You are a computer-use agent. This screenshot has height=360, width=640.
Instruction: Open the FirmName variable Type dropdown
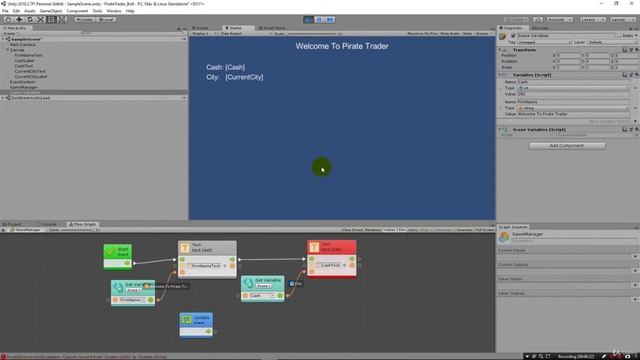pyautogui.click(x=573, y=108)
